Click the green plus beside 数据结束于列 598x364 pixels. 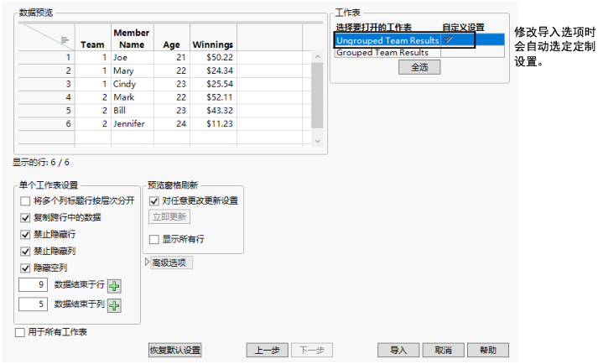[x=114, y=305]
